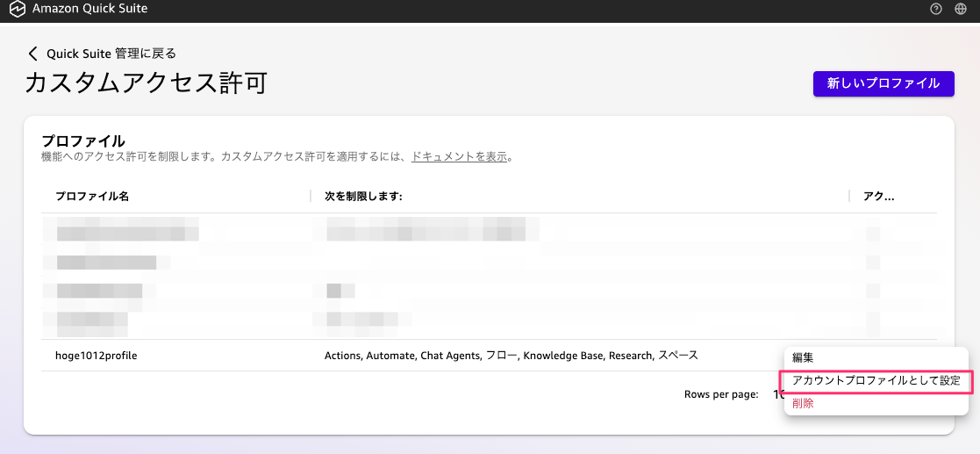This screenshot has height=454, width=980.
Task: Click the 次を制限します: column header
Action: pyautogui.click(x=363, y=197)
